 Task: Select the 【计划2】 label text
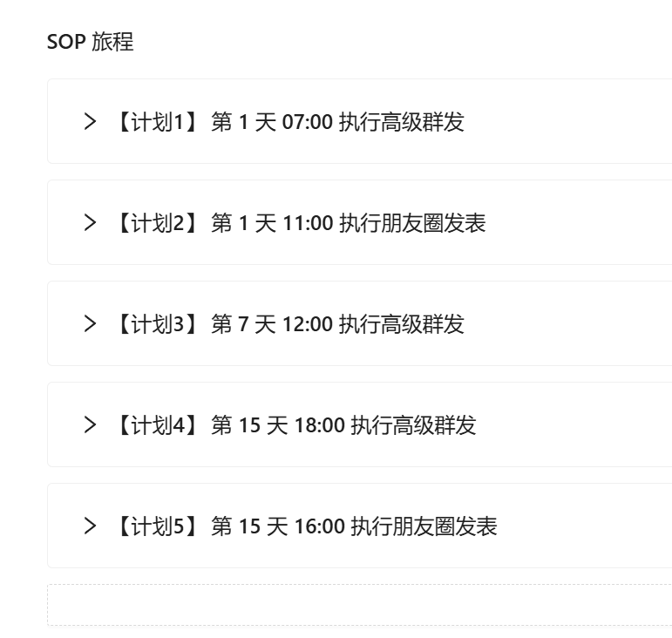[x=157, y=223]
